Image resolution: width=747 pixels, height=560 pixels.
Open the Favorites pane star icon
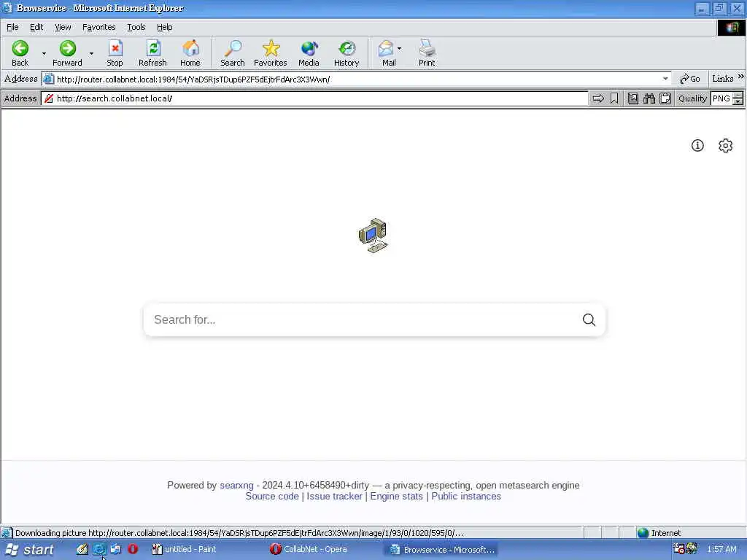(x=271, y=52)
